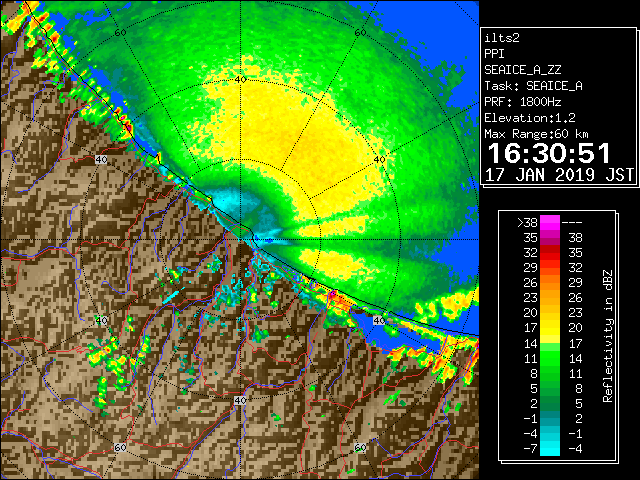Click the 40 km ring label due south
Image resolution: width=640 pixels, height=480 pixels.
click(240, 400)
